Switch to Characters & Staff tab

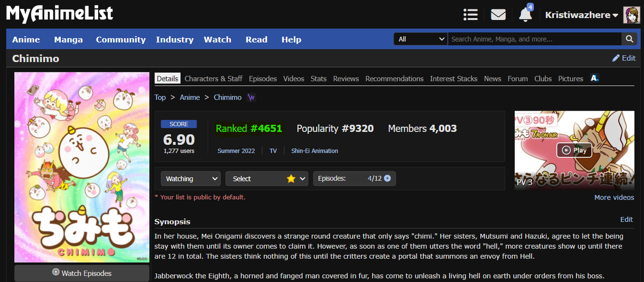[213, 78]
